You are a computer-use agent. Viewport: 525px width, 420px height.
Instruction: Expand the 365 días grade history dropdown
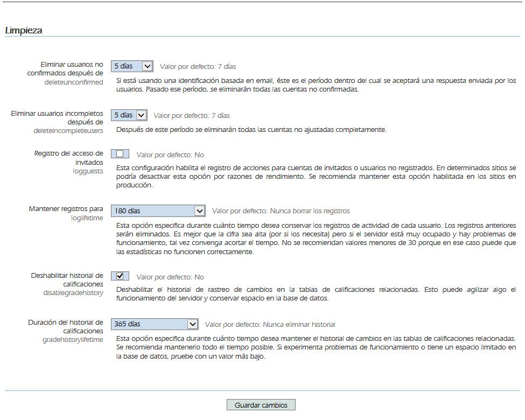click(155, 324)
